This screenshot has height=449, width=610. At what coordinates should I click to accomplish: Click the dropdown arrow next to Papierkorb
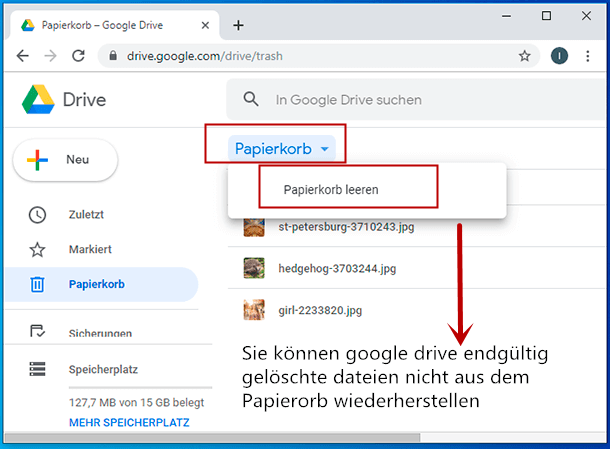(324, 149)
